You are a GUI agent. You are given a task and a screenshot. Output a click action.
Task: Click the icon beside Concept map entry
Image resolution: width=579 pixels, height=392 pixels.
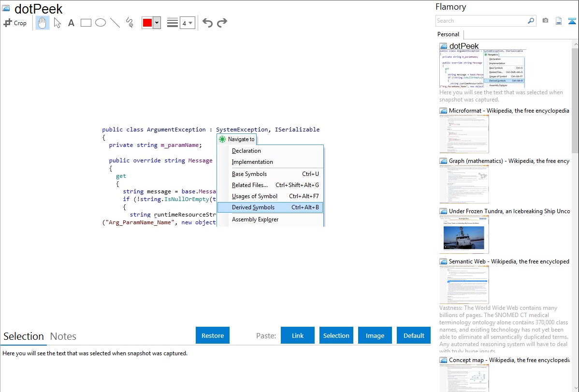tap(443, 360)
